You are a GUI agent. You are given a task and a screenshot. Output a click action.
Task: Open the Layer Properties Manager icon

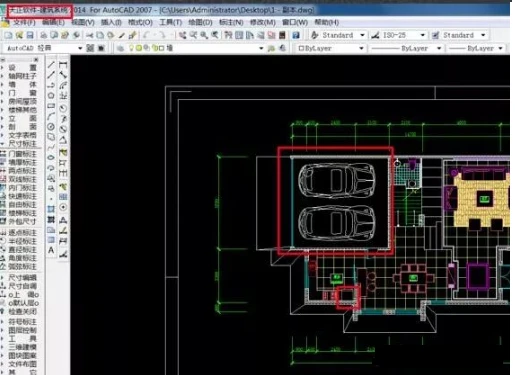(120, 48)
